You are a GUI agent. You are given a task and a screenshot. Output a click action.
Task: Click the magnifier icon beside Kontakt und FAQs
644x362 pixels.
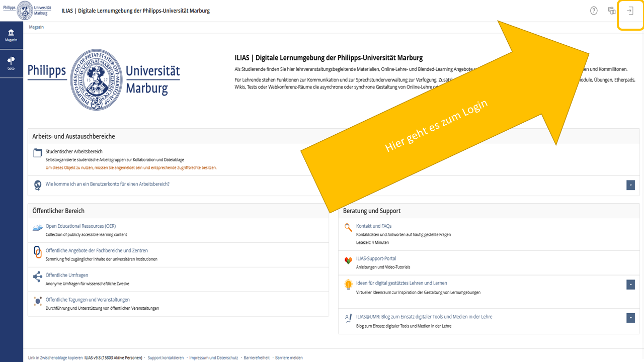coord(348,226)
